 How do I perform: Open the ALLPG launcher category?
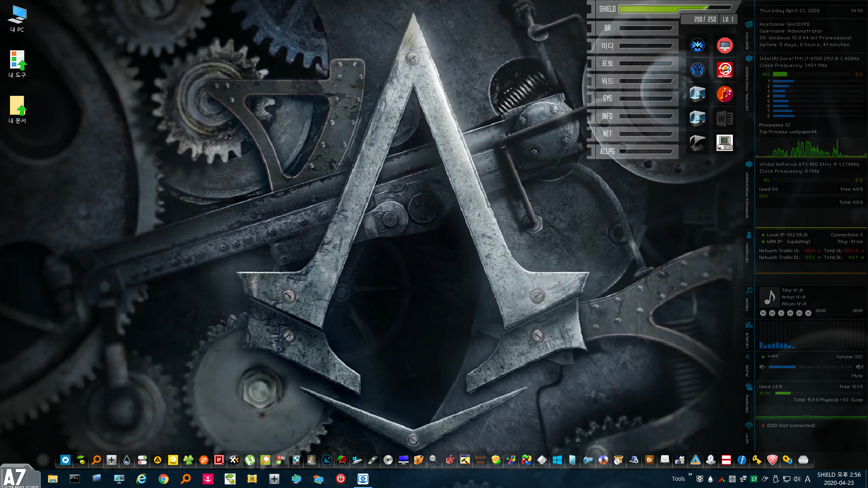pos(634,151)
